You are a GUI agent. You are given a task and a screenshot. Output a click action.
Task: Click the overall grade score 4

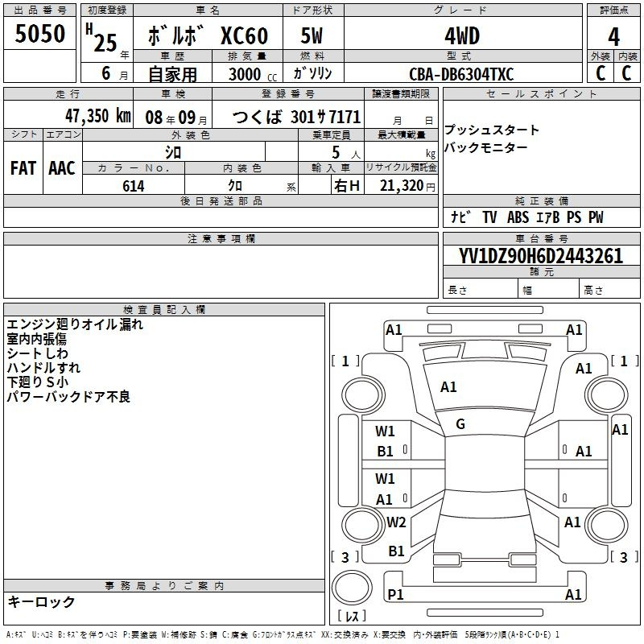pos(613,37)
